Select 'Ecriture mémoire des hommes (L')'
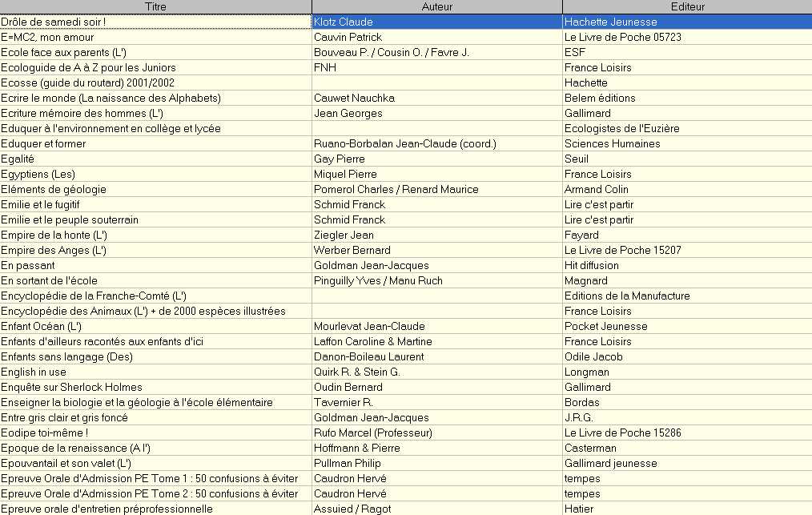 [x=82, y=113]
